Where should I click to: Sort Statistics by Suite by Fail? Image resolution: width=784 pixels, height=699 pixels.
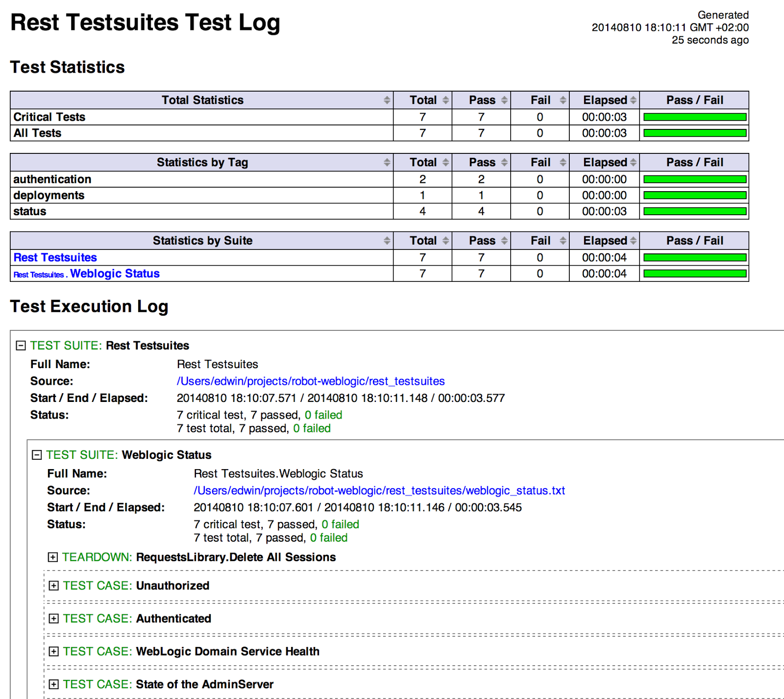(540, 241)
